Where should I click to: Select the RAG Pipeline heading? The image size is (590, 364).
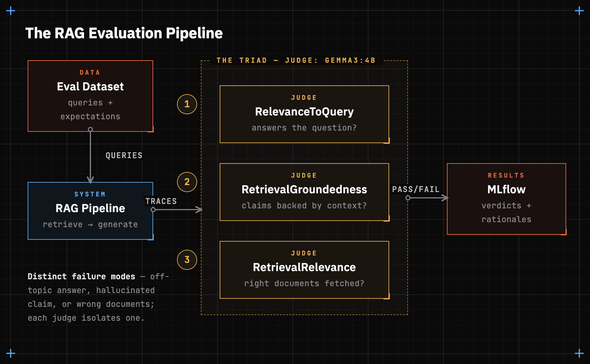pos(90,208)
